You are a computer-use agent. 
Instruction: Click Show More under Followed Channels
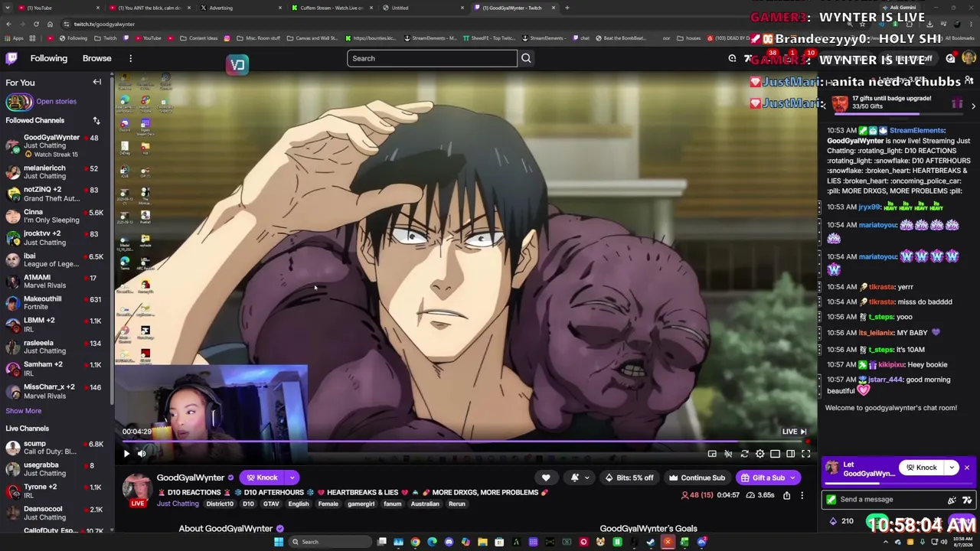click(24, 411)
